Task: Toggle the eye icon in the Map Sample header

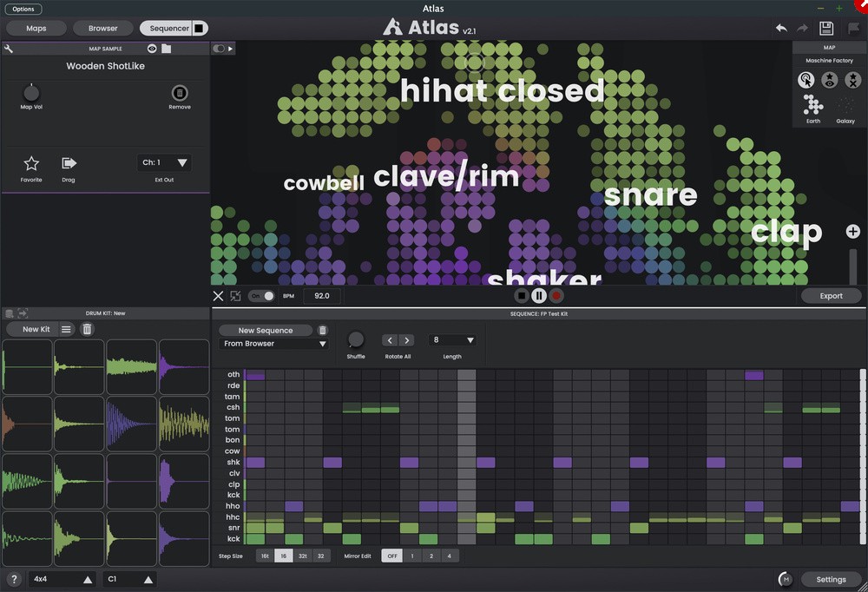Action: click(152, 49)
